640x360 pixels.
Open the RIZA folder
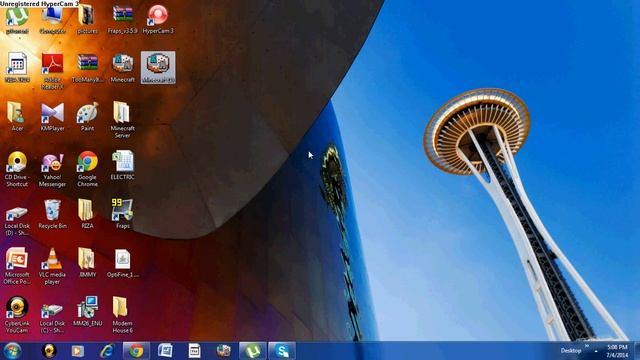87,214
